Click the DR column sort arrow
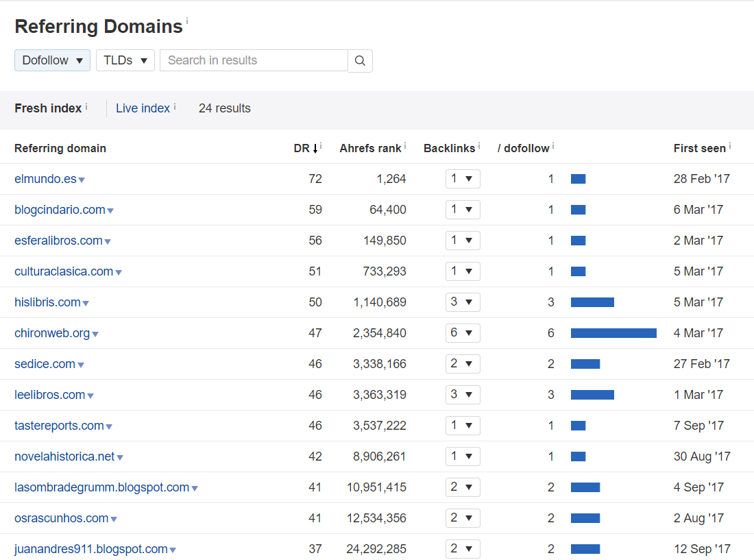 (x=315, y=148)
